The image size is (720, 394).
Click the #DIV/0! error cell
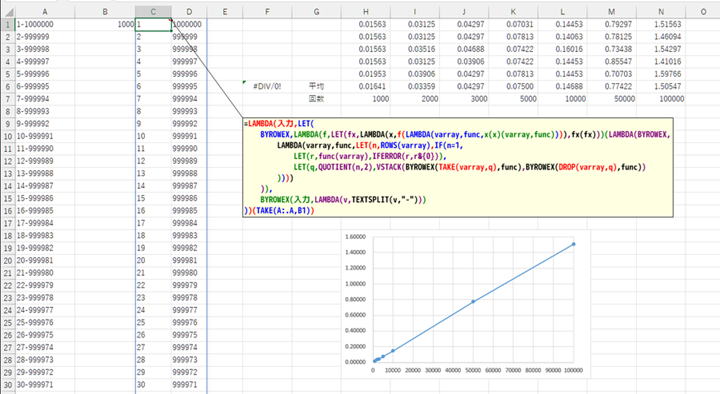pyautogui.click(x=267, y=86)
